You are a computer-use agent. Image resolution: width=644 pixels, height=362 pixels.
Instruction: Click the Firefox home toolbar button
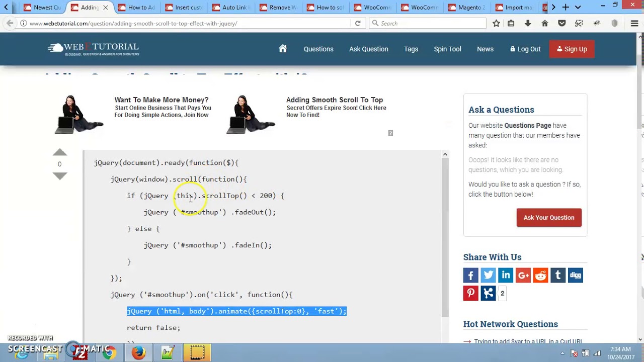coord(545,23)
